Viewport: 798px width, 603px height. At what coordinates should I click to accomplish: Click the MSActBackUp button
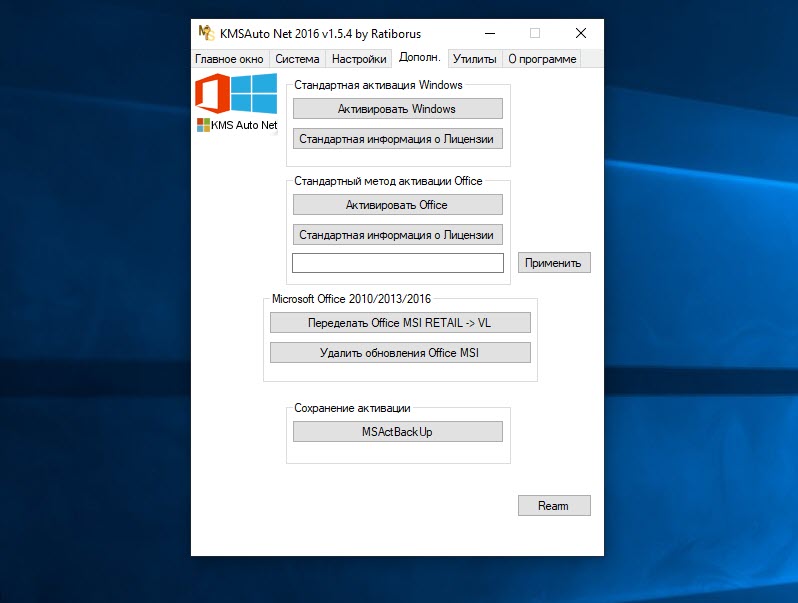click(x=397, y=432)
